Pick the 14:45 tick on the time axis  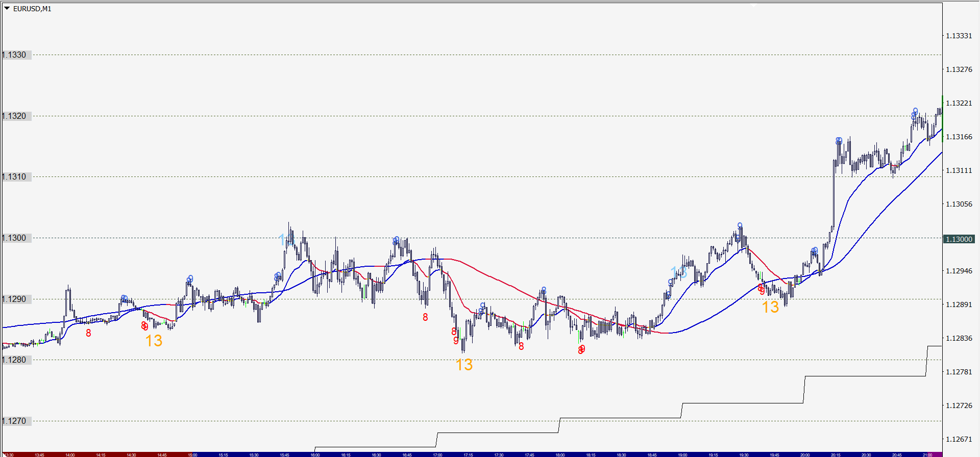point(162,454)
